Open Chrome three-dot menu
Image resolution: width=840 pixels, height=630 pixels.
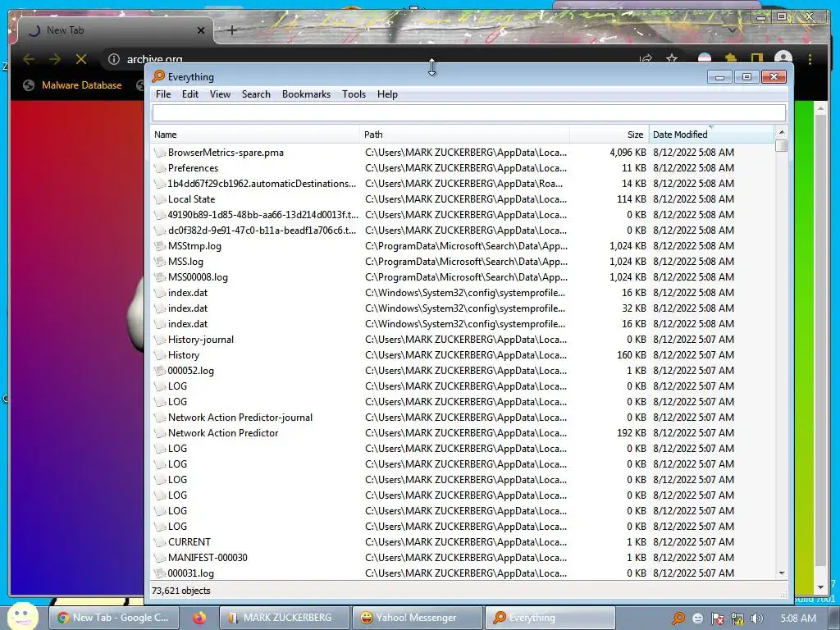pyautogui.click(x=810, y=59)
